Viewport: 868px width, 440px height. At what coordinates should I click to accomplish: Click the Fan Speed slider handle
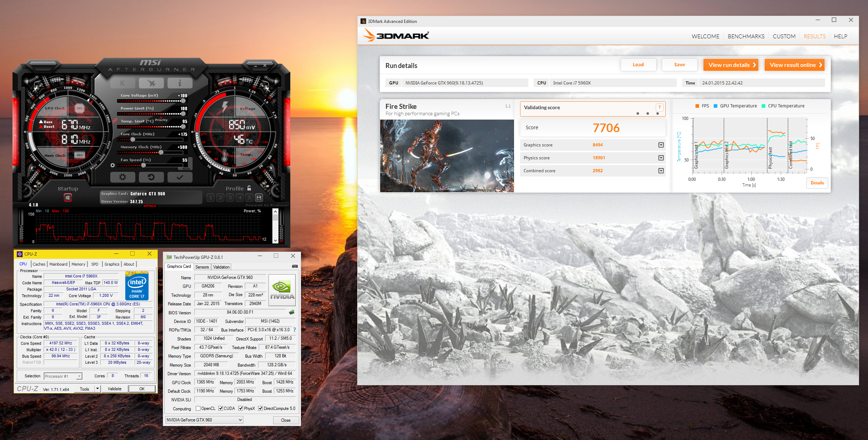point(144,165)
